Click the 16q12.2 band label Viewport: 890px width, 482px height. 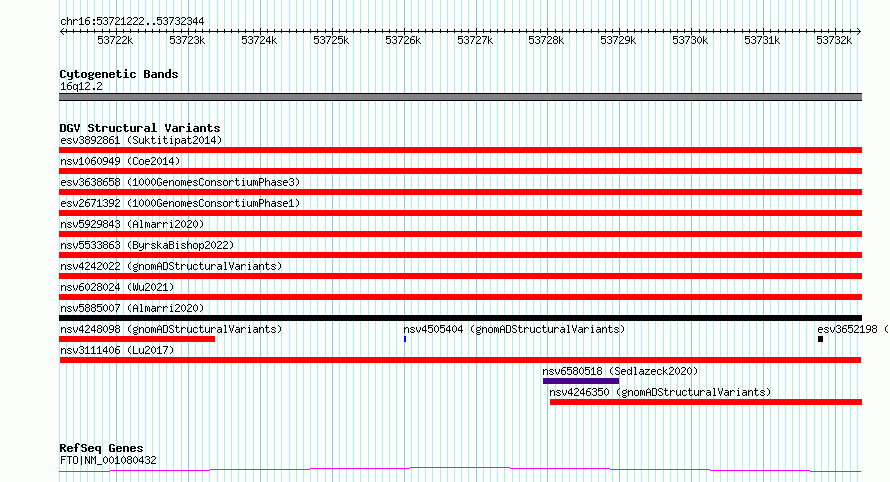point(81,86)
